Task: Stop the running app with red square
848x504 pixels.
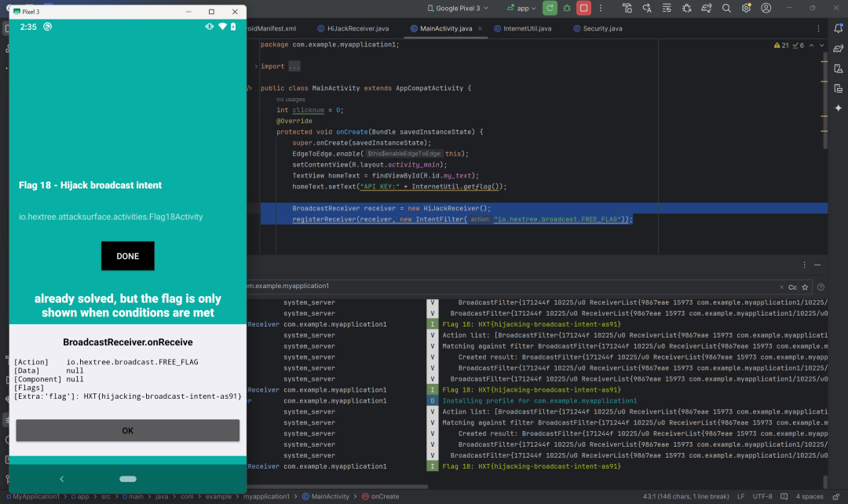Action: tap(583, 8)
